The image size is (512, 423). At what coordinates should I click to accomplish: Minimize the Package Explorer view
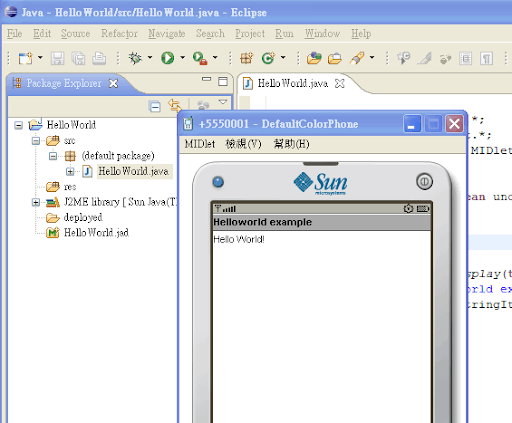207,79
